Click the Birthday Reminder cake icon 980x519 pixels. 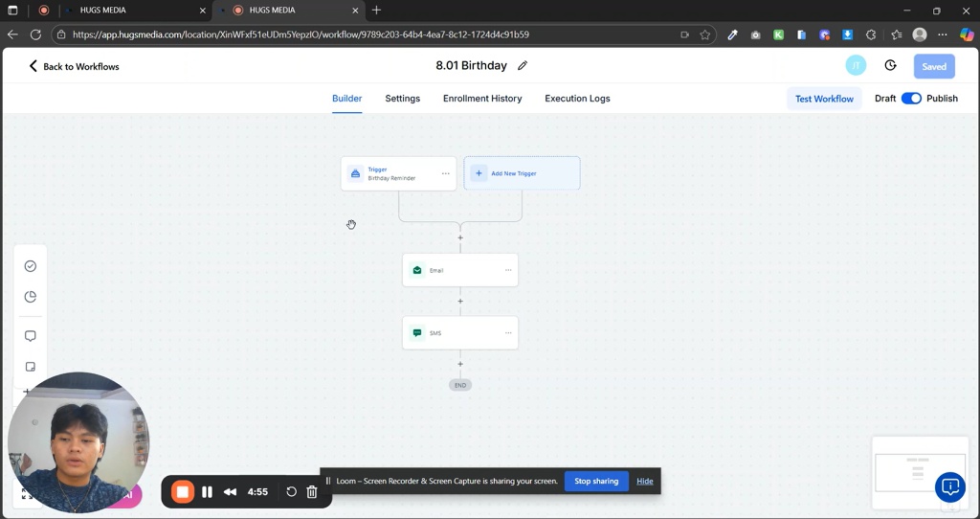(355, 173)
